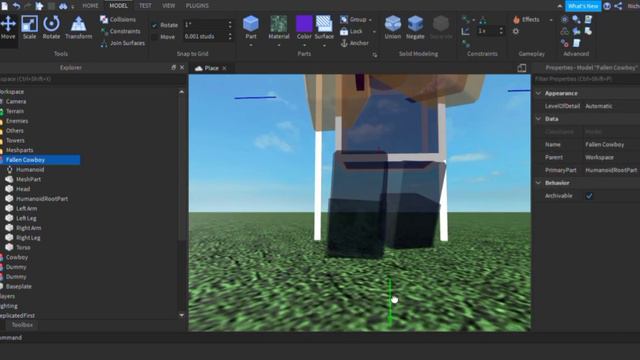Open the Gameplay settings gear icon
Screen dimensions: 640x360
click(x=516, y=31)
